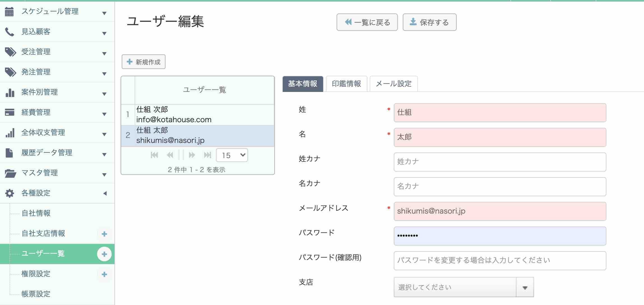Click the plus icon beside 権限設定
The image size is (644, 305).
tap(104, 274)
